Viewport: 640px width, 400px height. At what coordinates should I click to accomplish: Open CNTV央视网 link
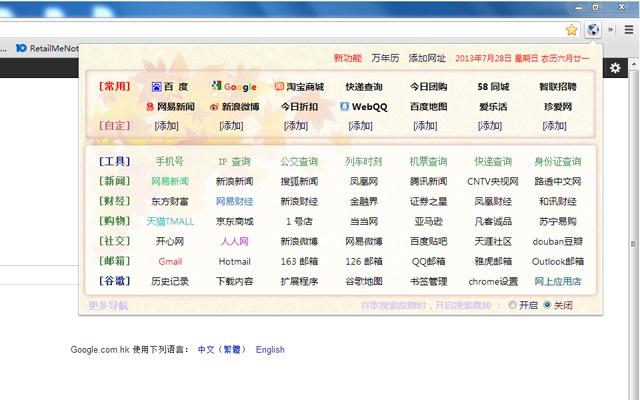(493, 181)
